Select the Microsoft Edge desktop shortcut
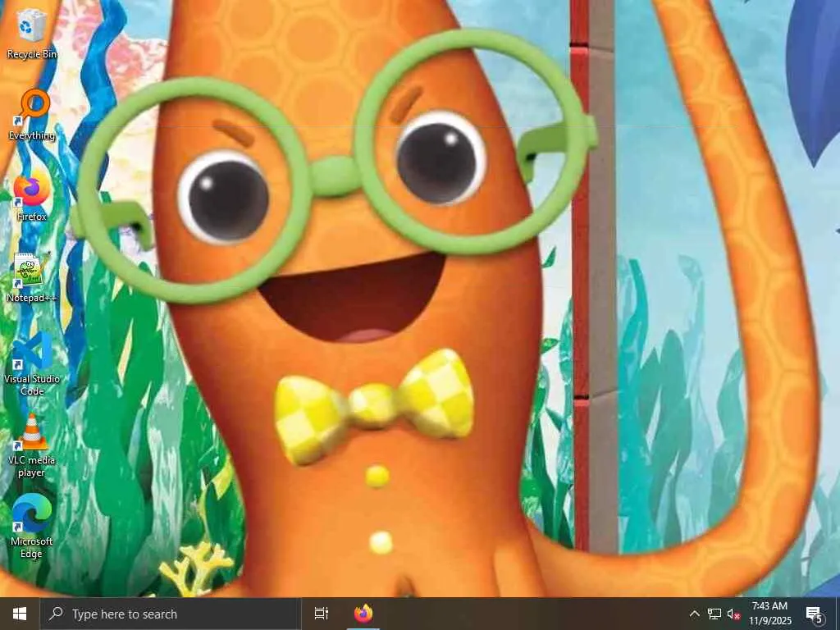Image resolution: width=840 pixels, height=630 pixels. [32, 527]
